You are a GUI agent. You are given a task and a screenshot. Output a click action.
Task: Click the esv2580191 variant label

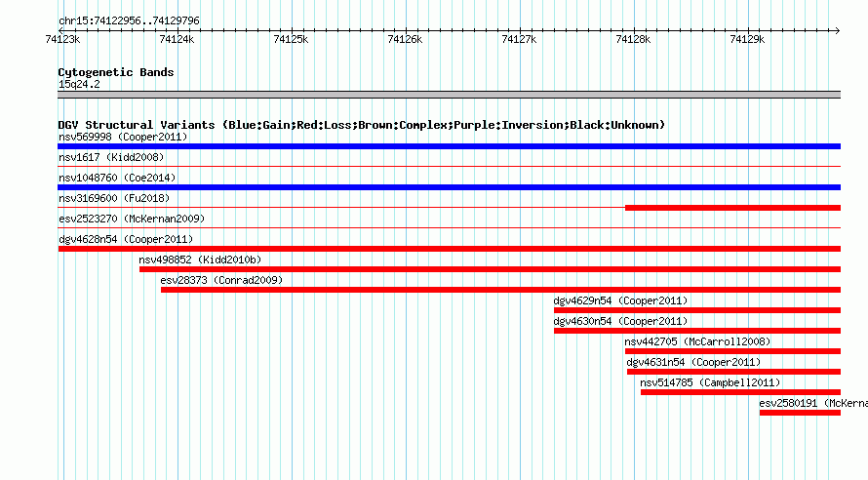pos(813,403)
